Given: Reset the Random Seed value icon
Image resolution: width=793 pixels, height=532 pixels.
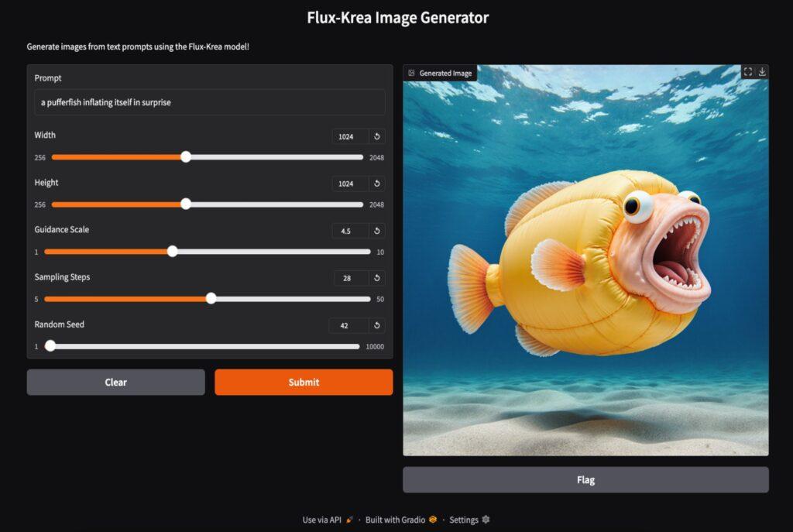Looking at the screenshot, I should (377, 326).
